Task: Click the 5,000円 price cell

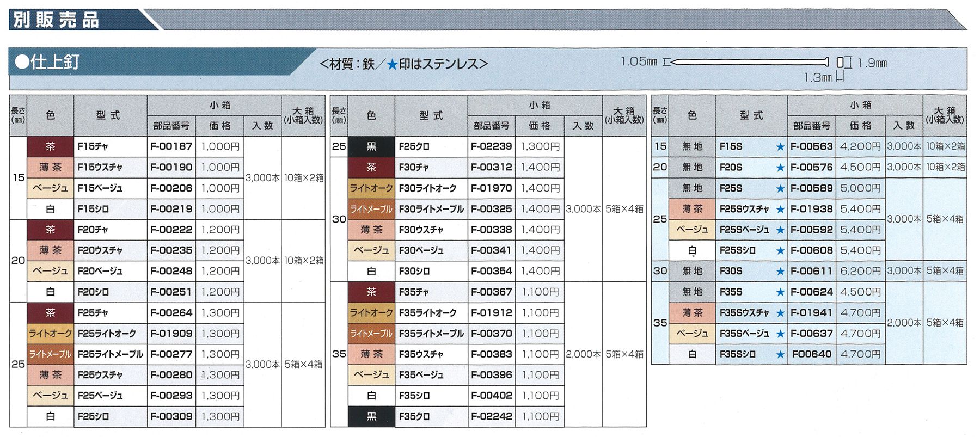Action: 861,188
